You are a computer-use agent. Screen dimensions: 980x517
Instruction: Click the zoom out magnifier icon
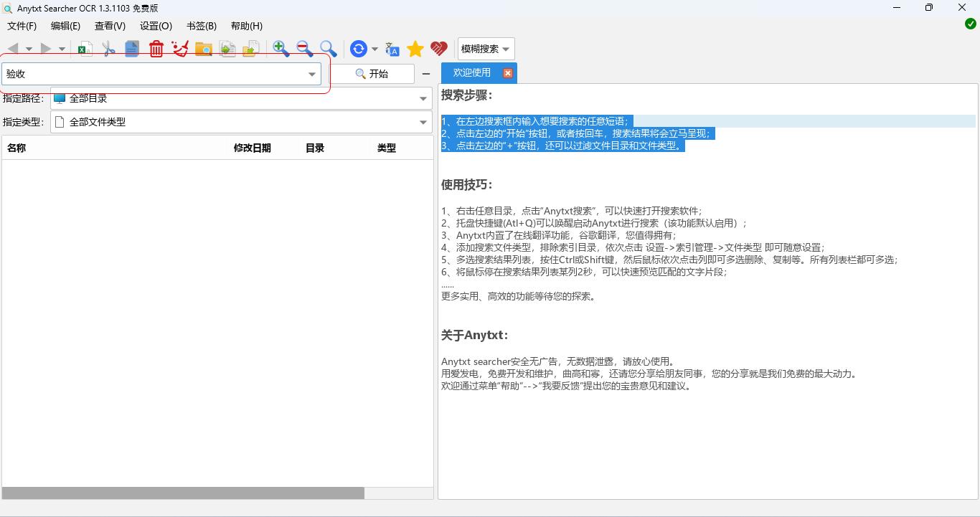click(304, 49)
